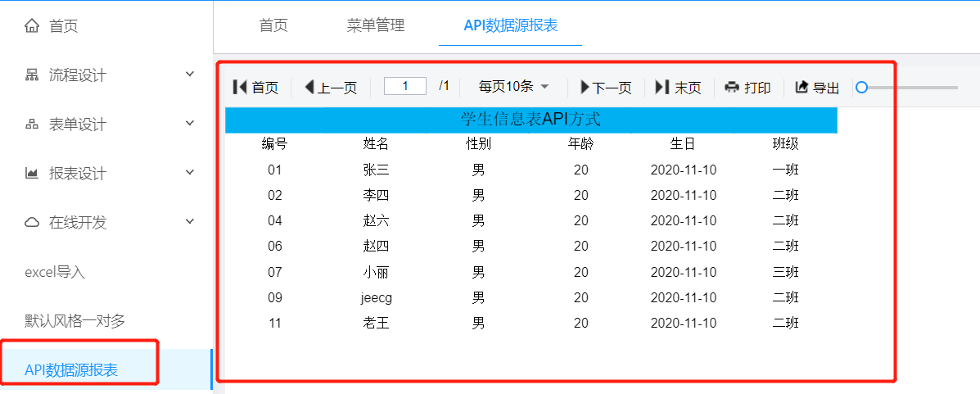
Task: Click the 末页 button text
Action: [688, 88]
